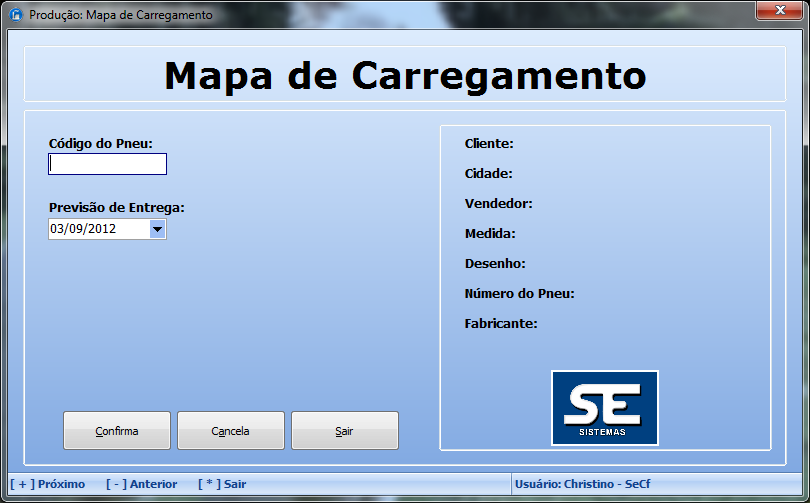Click the Número do Pneu label

pyautogui.click(x=519, y=294)
